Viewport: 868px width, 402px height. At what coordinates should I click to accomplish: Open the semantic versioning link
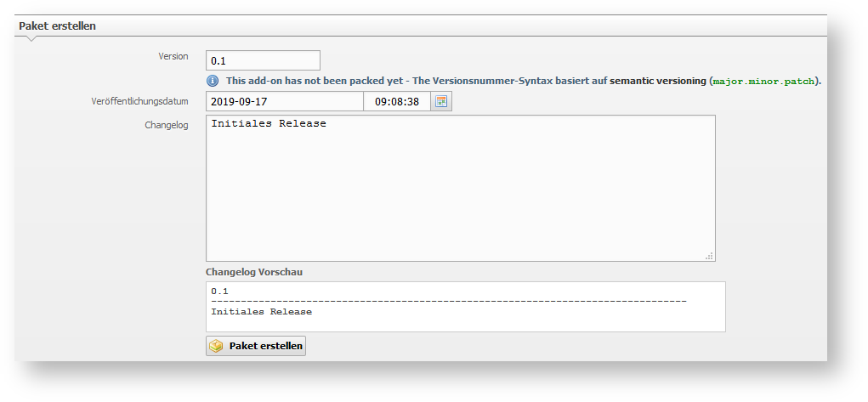tap(657, 81)
